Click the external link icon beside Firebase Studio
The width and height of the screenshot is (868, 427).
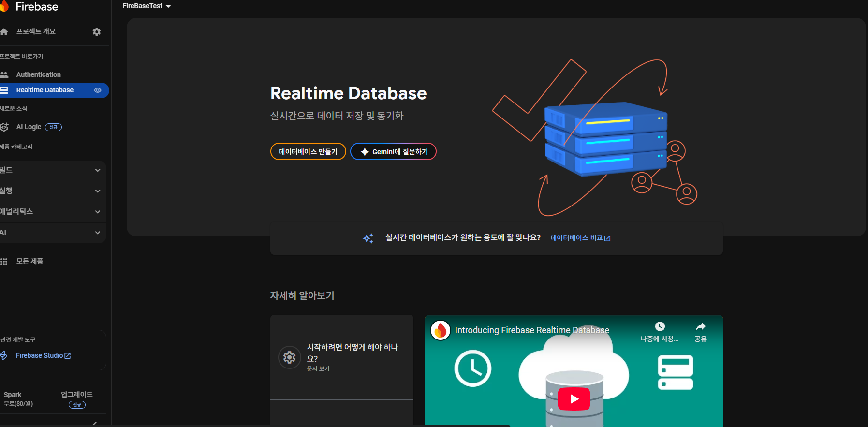(68, 356)
